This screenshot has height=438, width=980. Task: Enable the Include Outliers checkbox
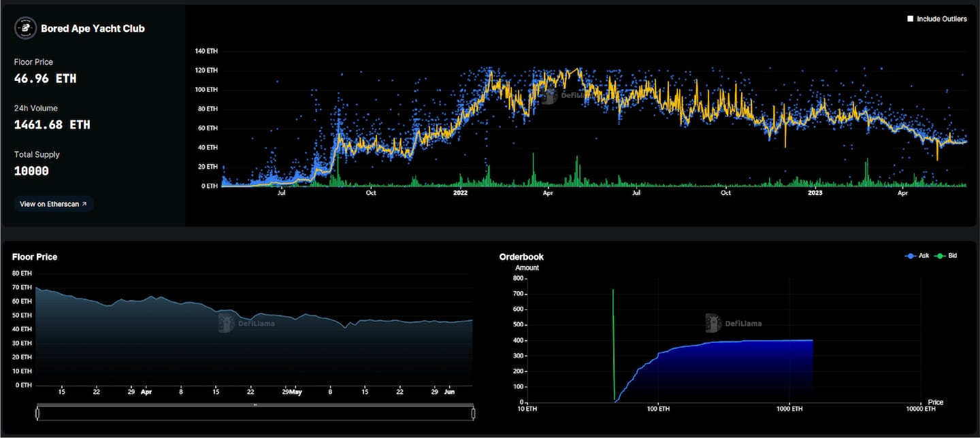911,19
